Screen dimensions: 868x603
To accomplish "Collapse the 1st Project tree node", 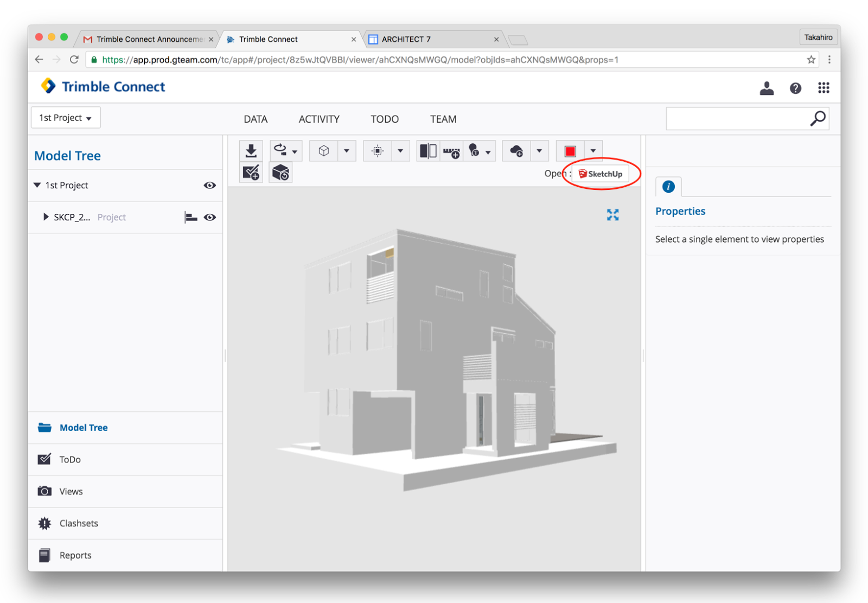I will 37,185.
